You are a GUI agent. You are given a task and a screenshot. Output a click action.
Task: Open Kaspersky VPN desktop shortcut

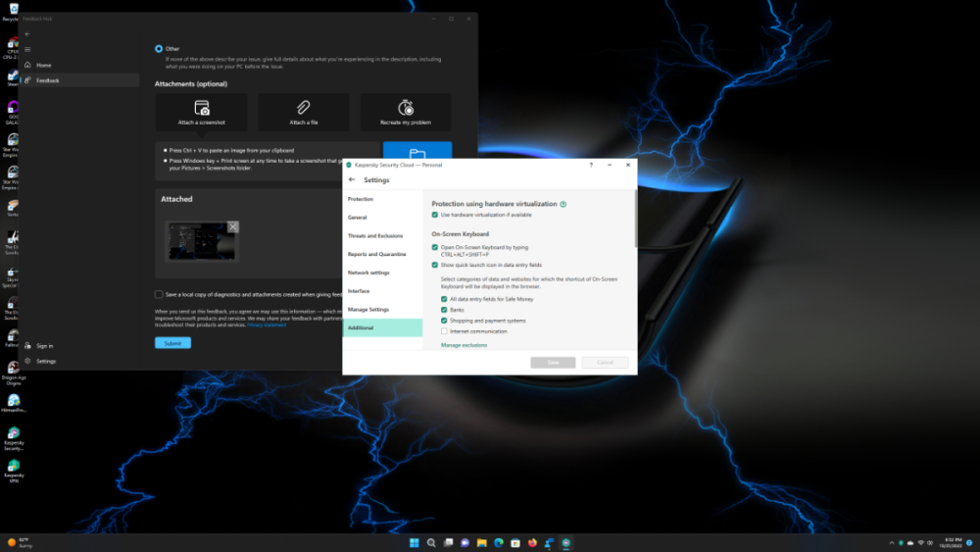coord(13,471)
